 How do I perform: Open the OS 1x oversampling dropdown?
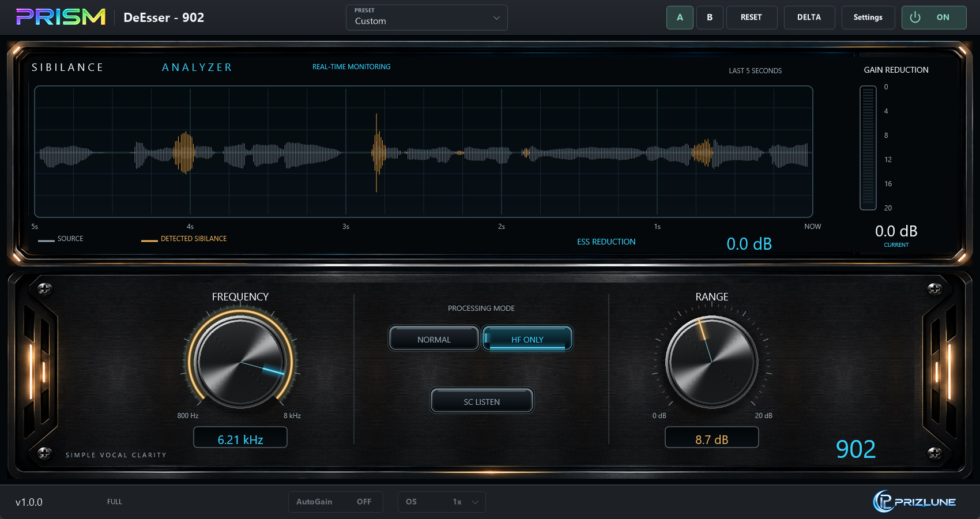coord(442,502)
